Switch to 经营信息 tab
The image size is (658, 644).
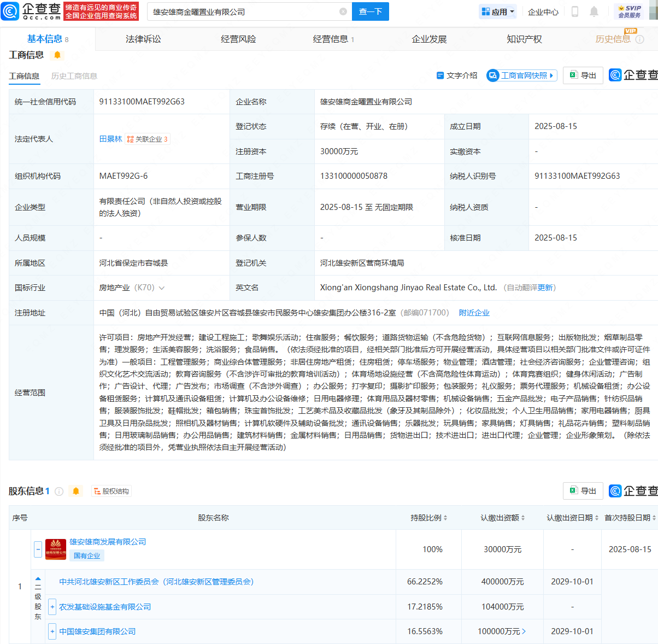point(333,39)
